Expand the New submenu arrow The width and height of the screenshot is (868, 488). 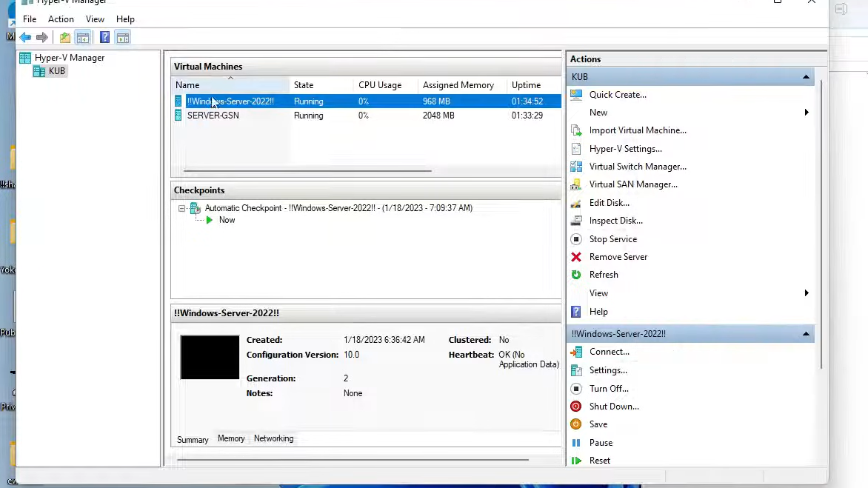coord(807,113)
